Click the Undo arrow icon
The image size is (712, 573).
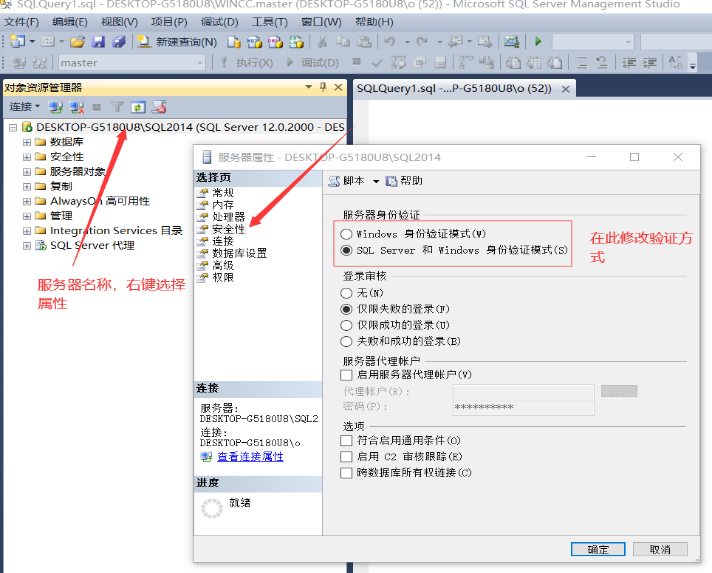point(389,42)
